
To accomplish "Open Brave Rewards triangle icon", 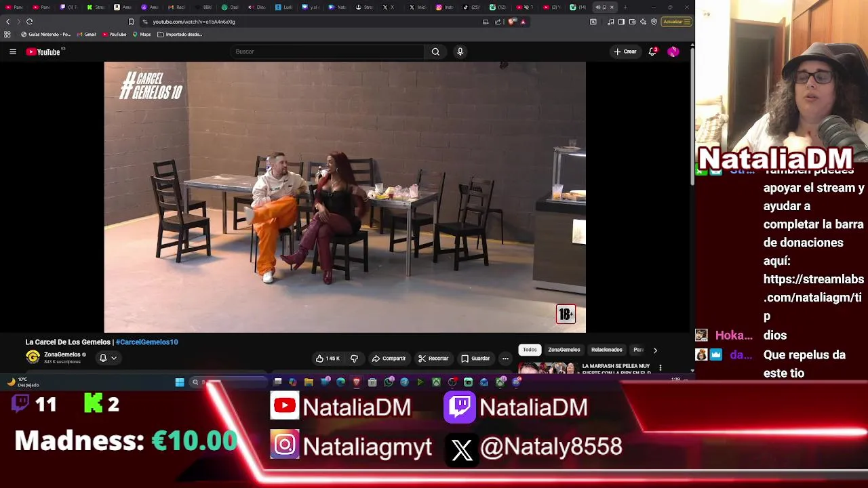I will pos(523,22).
